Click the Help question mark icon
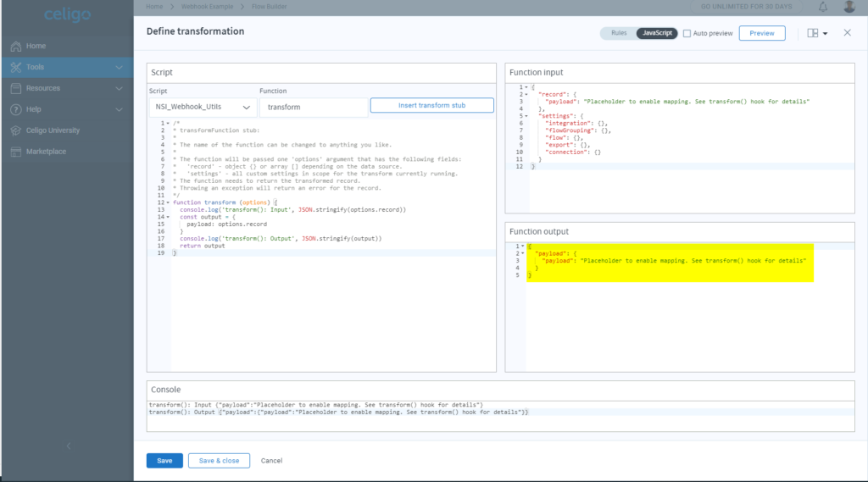 (16, 109)
